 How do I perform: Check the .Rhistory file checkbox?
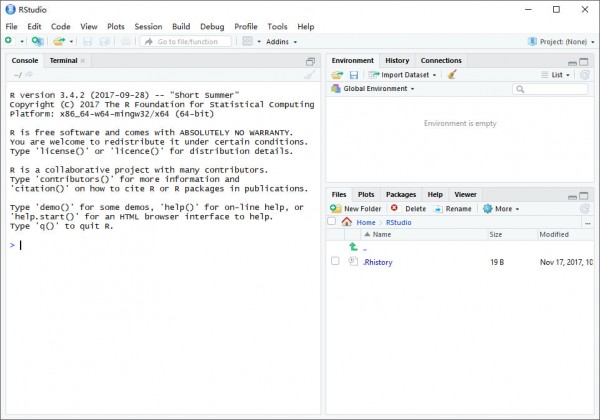(x=336, y=261)
